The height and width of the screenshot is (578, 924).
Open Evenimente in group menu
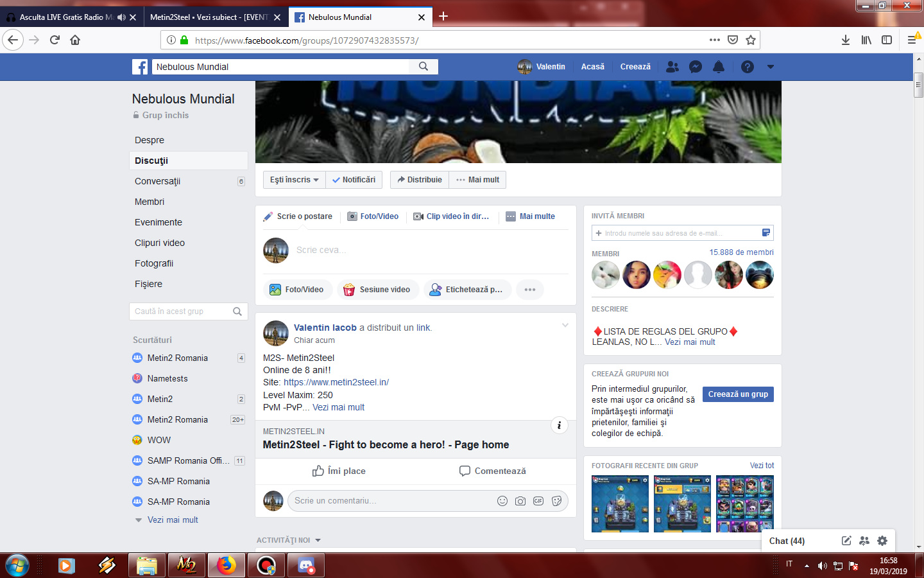coord(158,222)
